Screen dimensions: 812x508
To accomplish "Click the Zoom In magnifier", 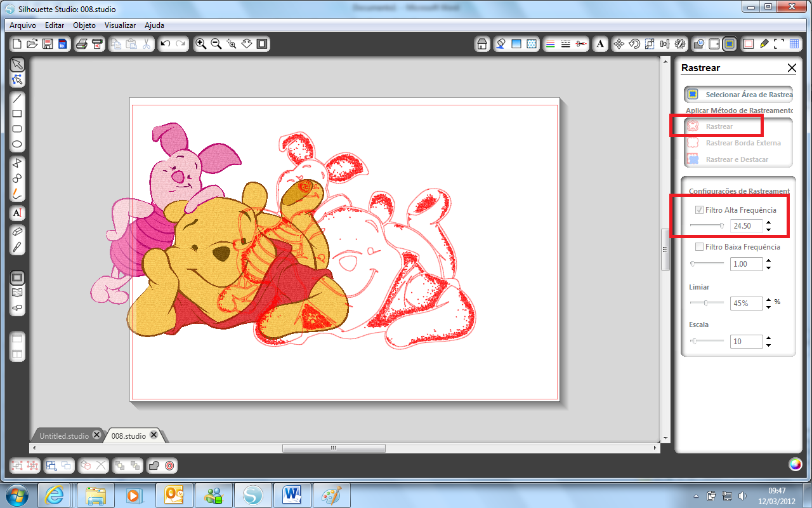I will (x=201, y=44).
